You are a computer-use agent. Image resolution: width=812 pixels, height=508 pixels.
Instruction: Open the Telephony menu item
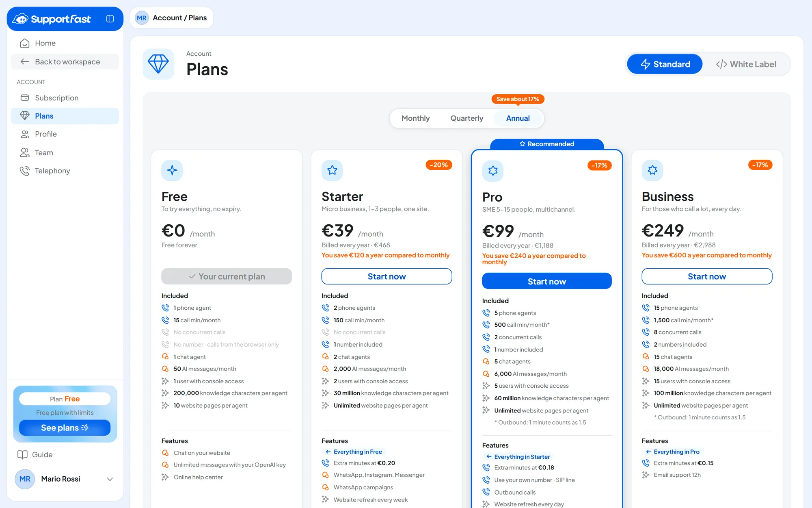pyautogui.click(x=65, y=171)
